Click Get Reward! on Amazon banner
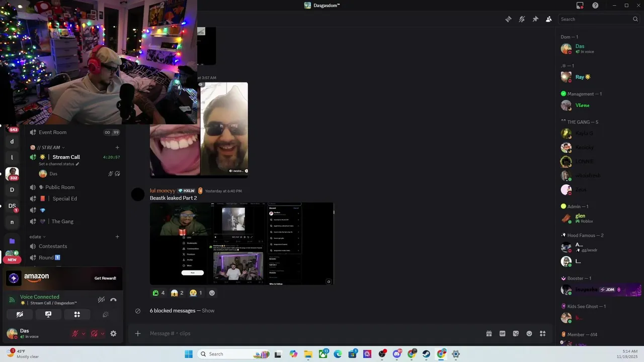Image resolution: width=644 pixels, height=362 pixels. 105,278
